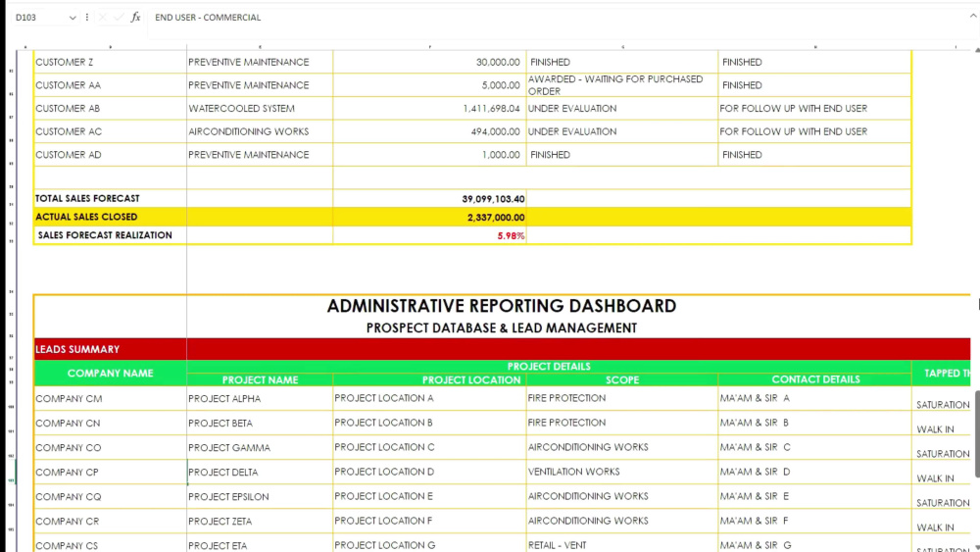Select cell PROJECT EPSILON
The width and height of the screenshot is (980, 552).
(260, 496)
